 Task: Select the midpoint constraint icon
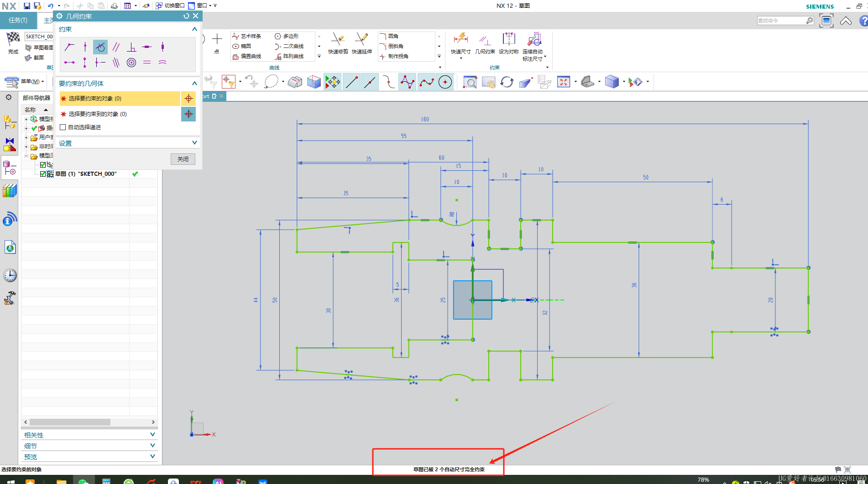click(x=100, y=62)
